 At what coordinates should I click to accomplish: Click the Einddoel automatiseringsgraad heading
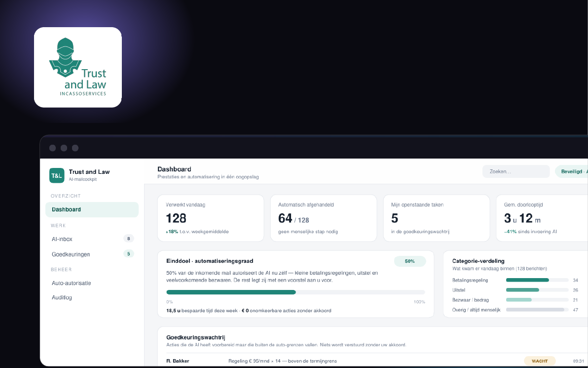click(x=210, y=261)
